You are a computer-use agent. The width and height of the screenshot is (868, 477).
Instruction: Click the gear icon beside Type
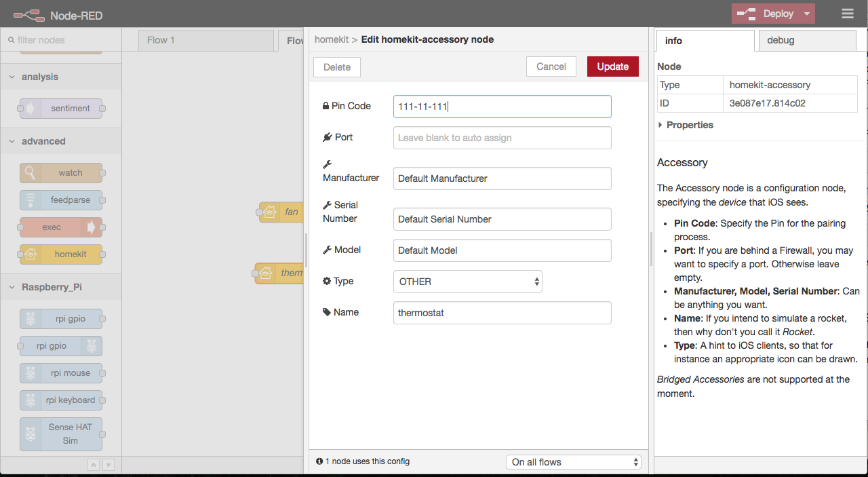point(327,282)
